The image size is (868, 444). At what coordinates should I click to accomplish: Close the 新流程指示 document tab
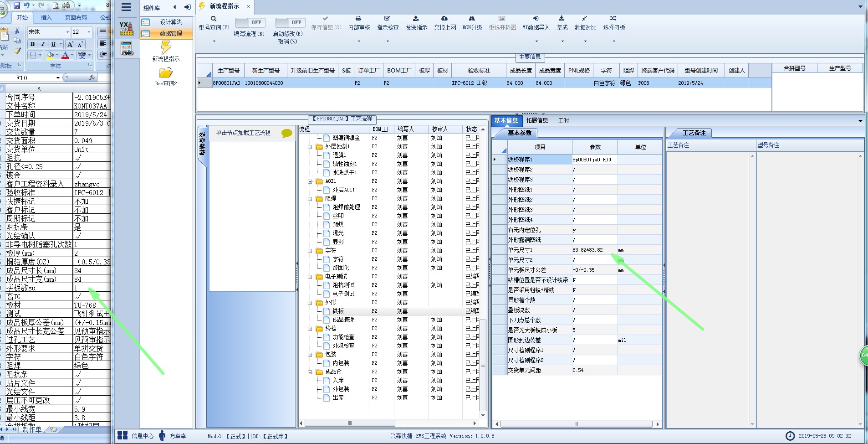pyautogui.click(x=248, y=6)
